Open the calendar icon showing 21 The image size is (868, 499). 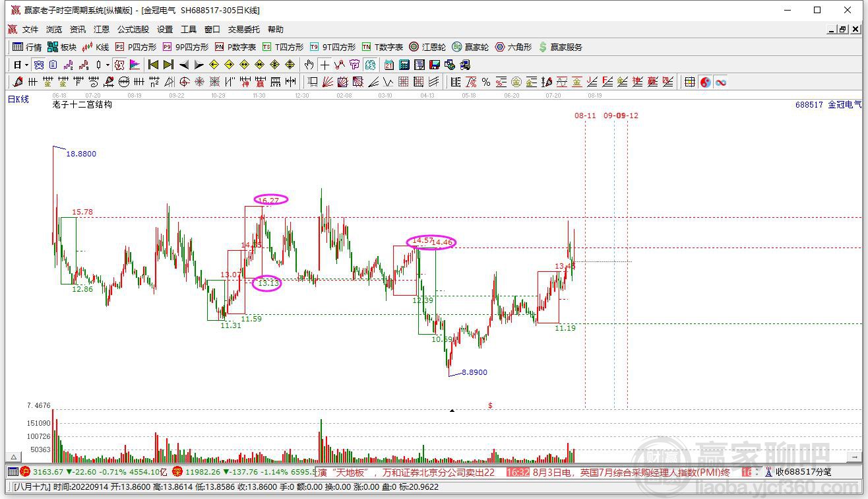[x=389, y=65]
